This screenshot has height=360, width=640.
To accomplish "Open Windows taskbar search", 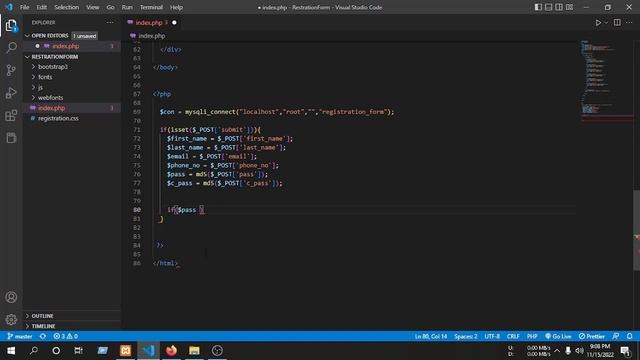I will pyautogui.click(x=34, y=350).
